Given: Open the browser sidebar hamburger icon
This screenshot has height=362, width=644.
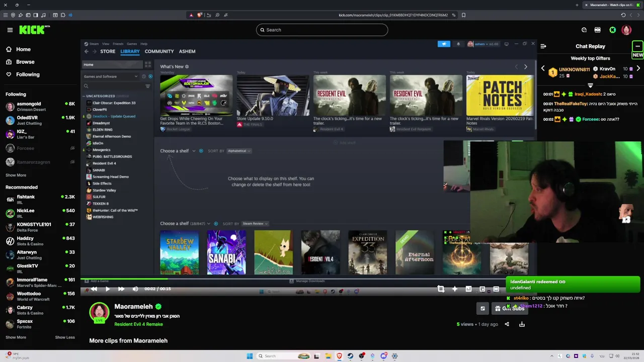Looking at the screenshot, I should click(x=6, y=15).
